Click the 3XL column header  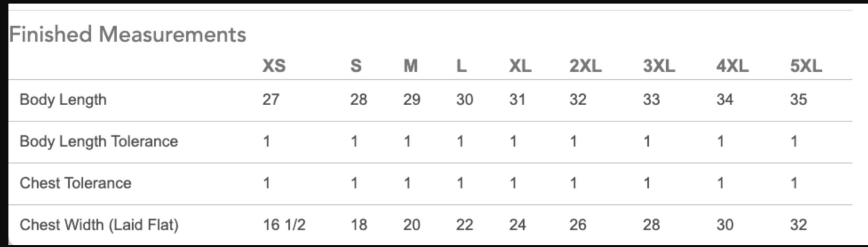pyautogui.click(x=658, y=66)
